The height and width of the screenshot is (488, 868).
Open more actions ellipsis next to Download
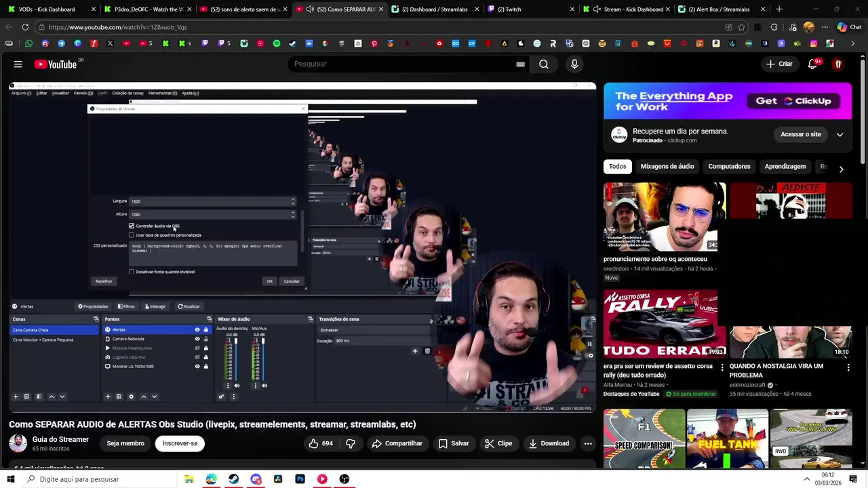588,443
